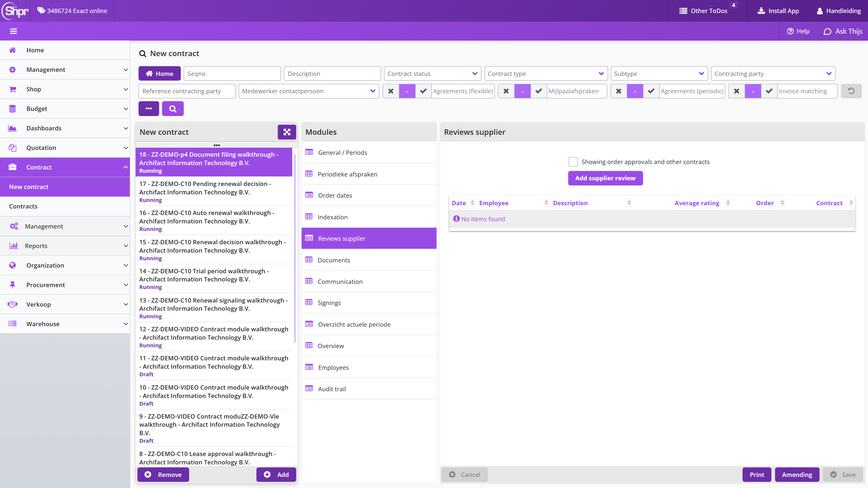Click the search magnifier button
The height and width of the screenshot is (488, 868).
173,109
